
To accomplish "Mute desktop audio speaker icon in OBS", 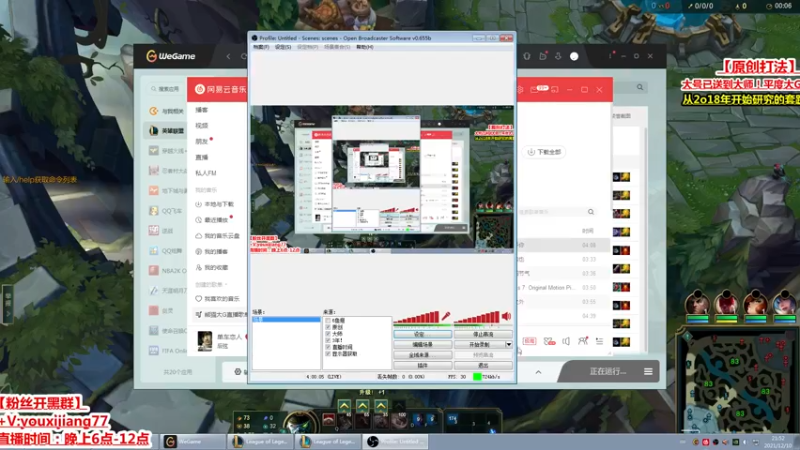I will (x=506, y=316).
